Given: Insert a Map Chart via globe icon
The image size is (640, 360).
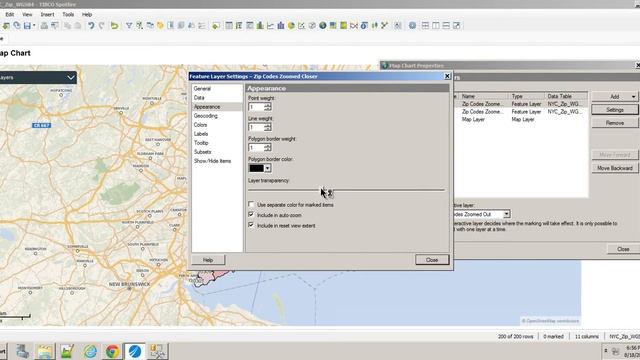Looking at the screenshot, I should point(323,26).
